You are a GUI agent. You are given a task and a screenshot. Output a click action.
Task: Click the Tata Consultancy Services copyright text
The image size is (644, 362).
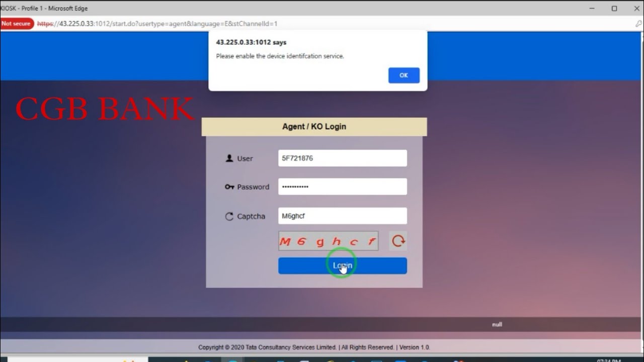[x=314, y=347]
